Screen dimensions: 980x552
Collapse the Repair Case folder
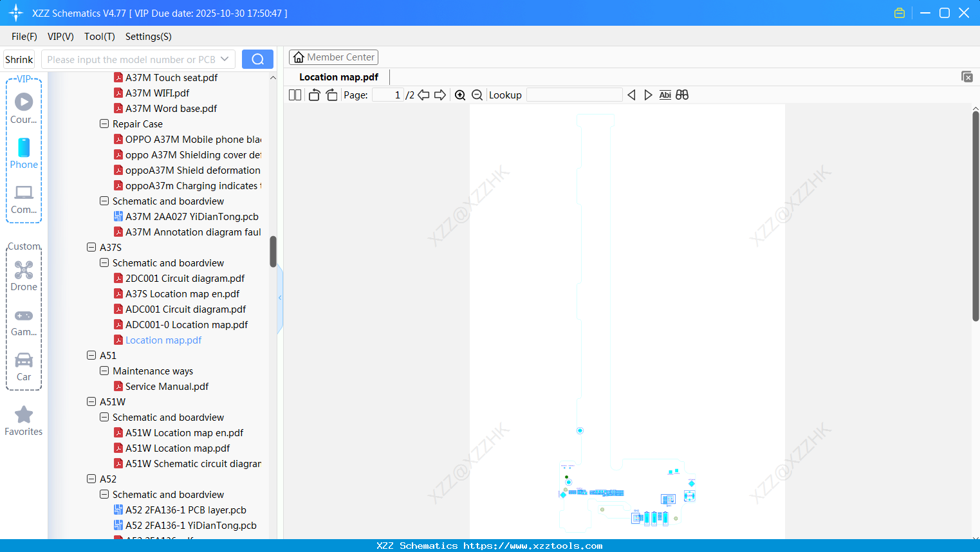(x=104, y=124)
